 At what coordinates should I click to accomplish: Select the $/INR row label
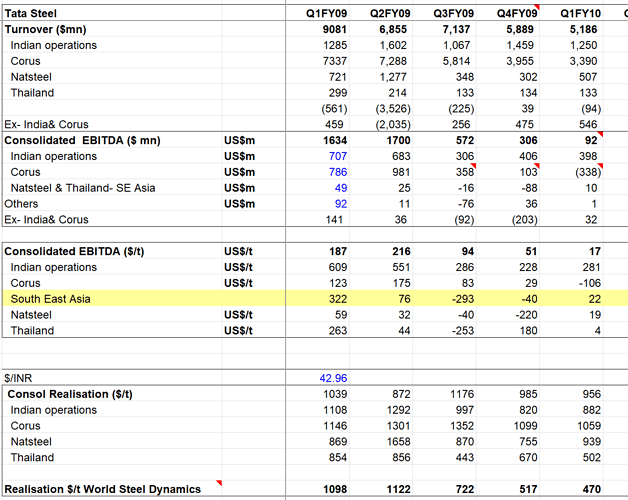coord(18,378)
